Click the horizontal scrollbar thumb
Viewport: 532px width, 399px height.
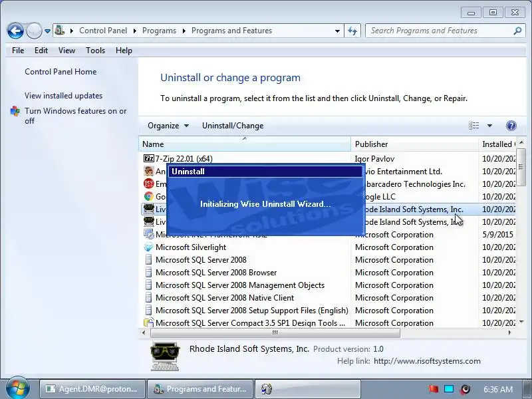point(275,333)
